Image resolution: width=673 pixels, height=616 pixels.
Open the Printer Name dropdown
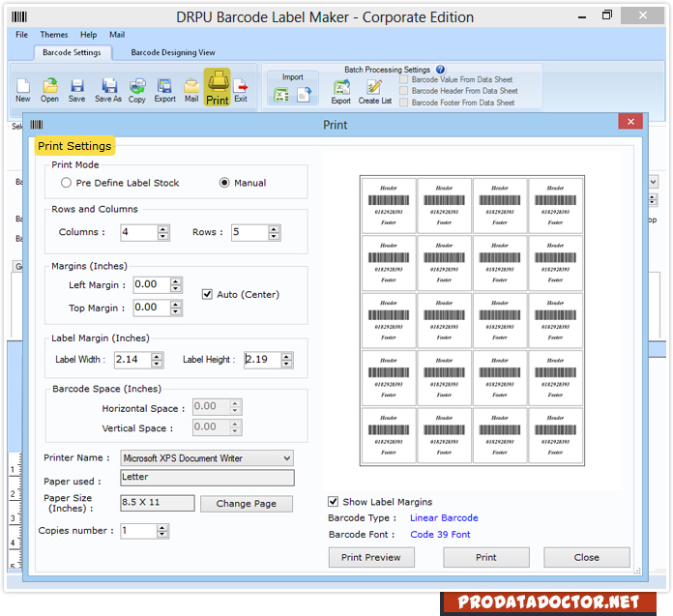pyautogui.click(x=207, y=458)
